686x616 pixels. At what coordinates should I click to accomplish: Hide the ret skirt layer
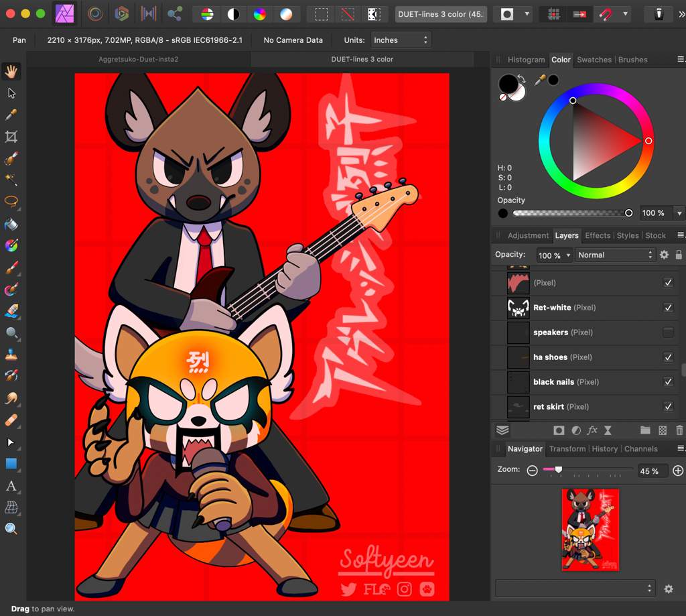[668, 407]
